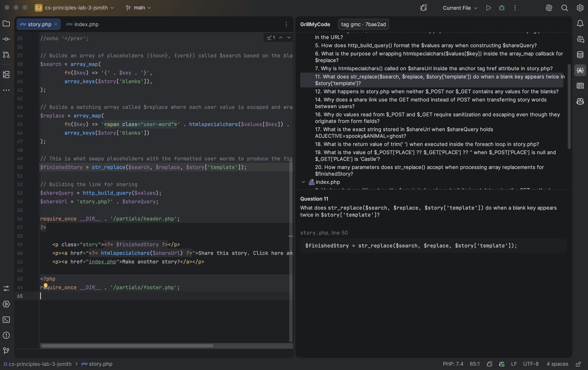
Task: Open the index.php link on line 61
Action: [x=102, y=262]
